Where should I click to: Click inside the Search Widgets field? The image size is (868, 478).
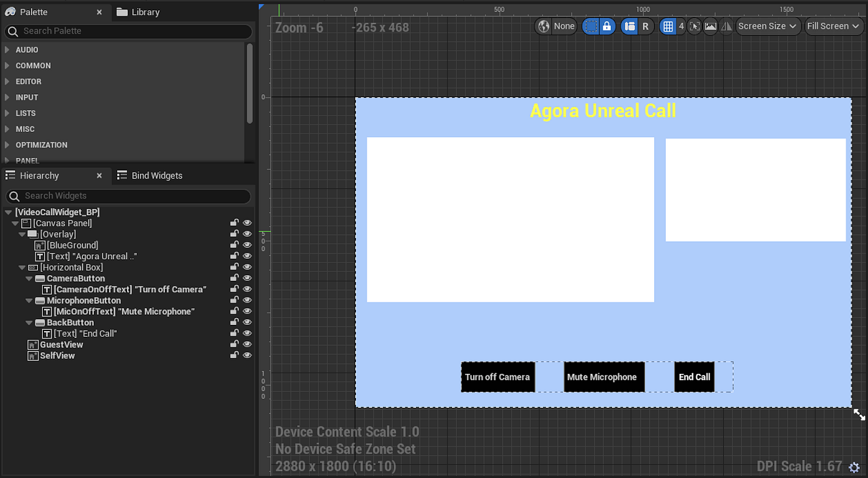click(128, 196)
